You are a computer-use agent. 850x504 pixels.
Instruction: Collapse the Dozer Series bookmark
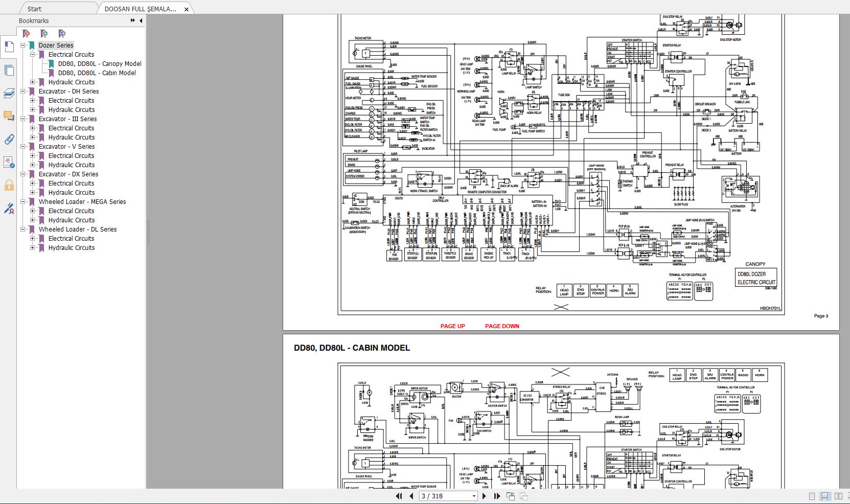[x=22, y=45]
